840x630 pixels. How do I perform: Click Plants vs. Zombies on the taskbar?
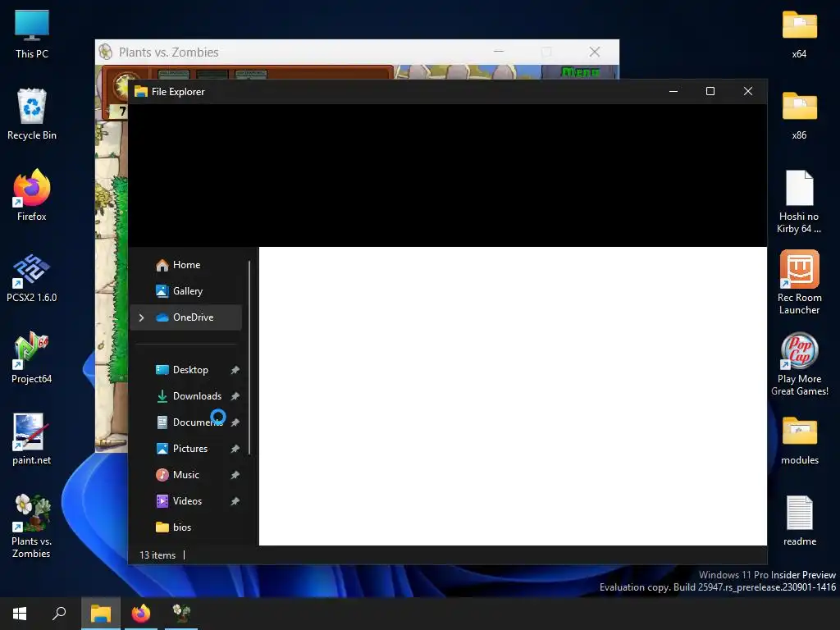tap(181, 614)
